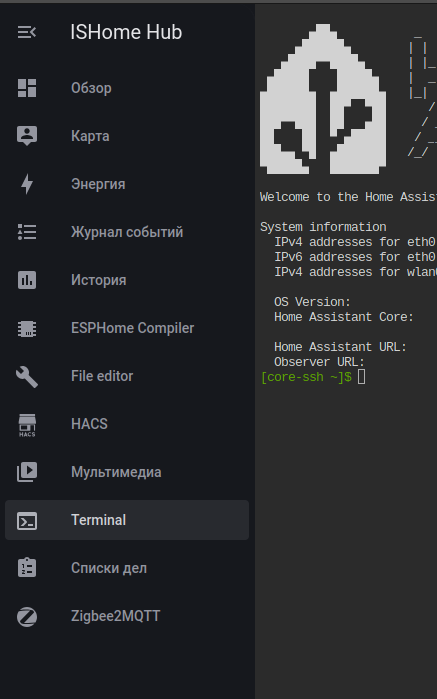Go to ESPHome Compiler panel
Screen dimensions: 437x699
pyautogui.click(x=127, y=328)
